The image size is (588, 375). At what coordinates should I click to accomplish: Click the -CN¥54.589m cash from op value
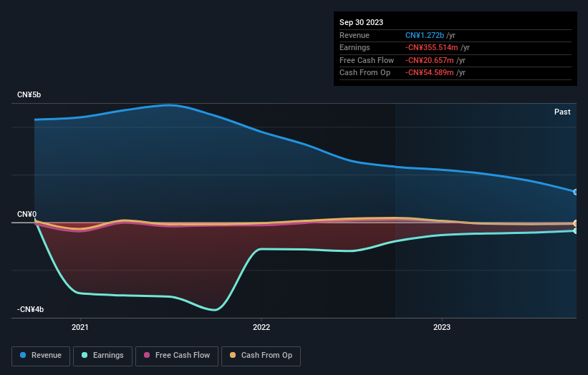coord(430,73)
